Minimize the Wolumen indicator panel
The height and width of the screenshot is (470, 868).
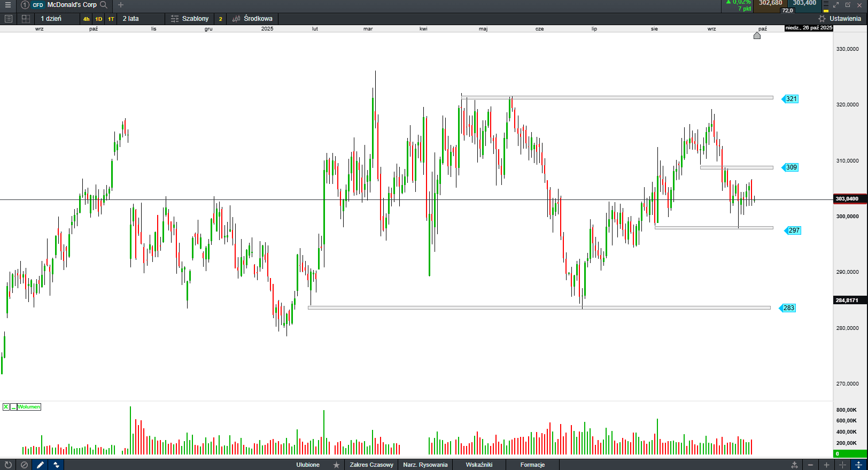coord(13,407)
